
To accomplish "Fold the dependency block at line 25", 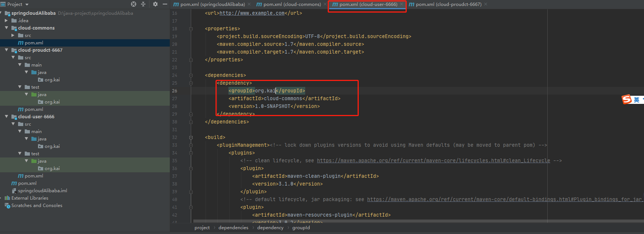I will click(x=191, y=83).
